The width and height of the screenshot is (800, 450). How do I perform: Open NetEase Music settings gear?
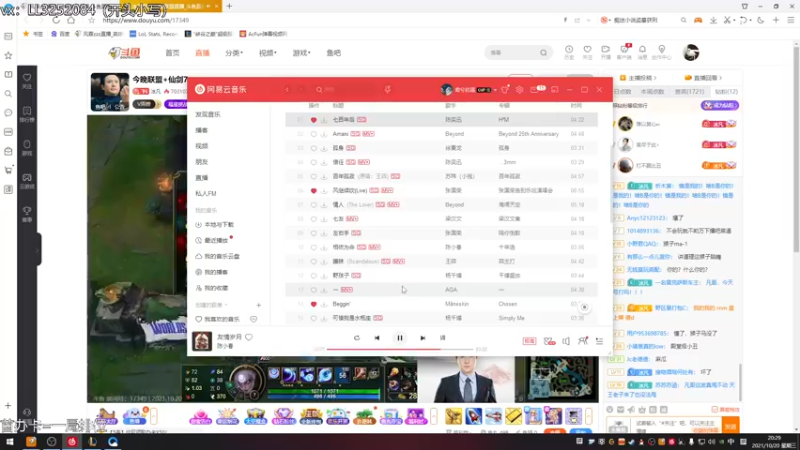(x=519, y=89)
